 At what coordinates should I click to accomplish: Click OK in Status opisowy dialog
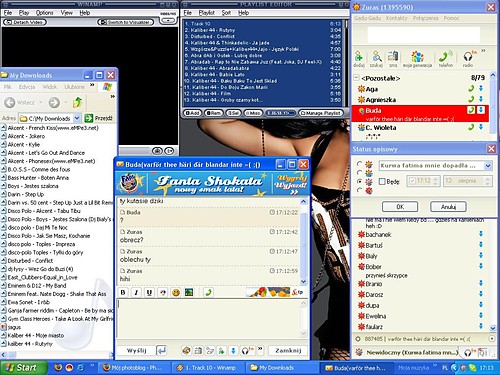400,207
